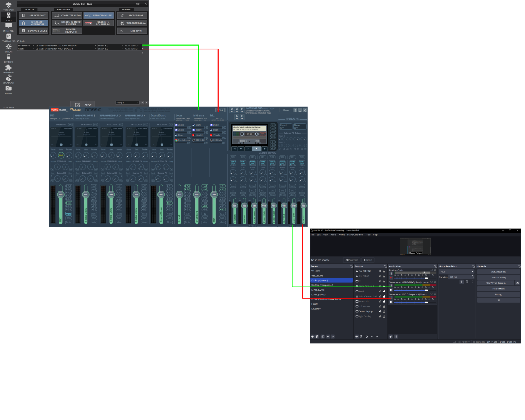Select Desktop (headphones) scene in OBS

[x=332, y=285]
